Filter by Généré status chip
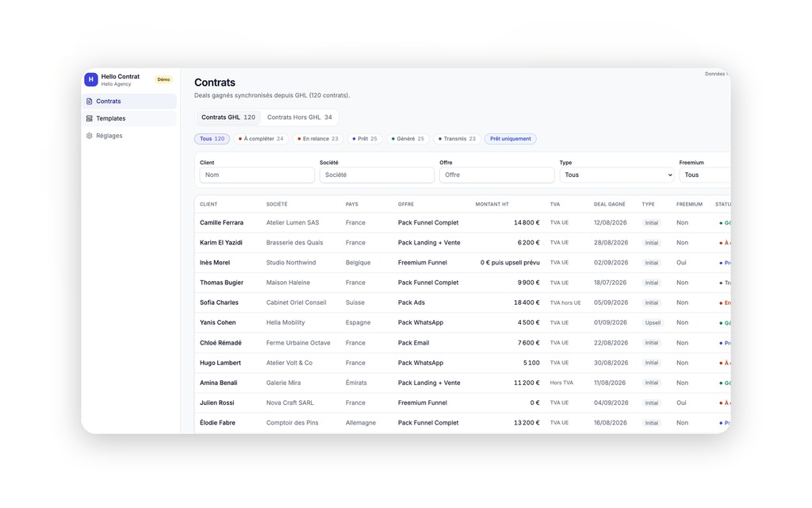Image resolution: width=812 pixels, height=508 pixels. tap(408, 138)
